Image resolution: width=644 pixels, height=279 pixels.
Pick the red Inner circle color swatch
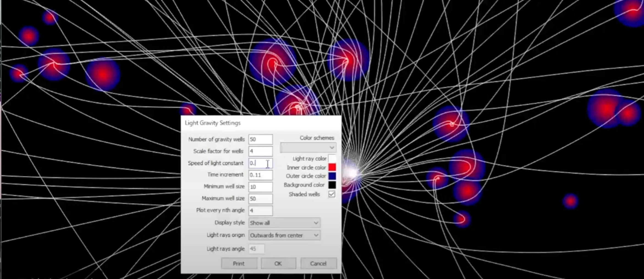332,167
